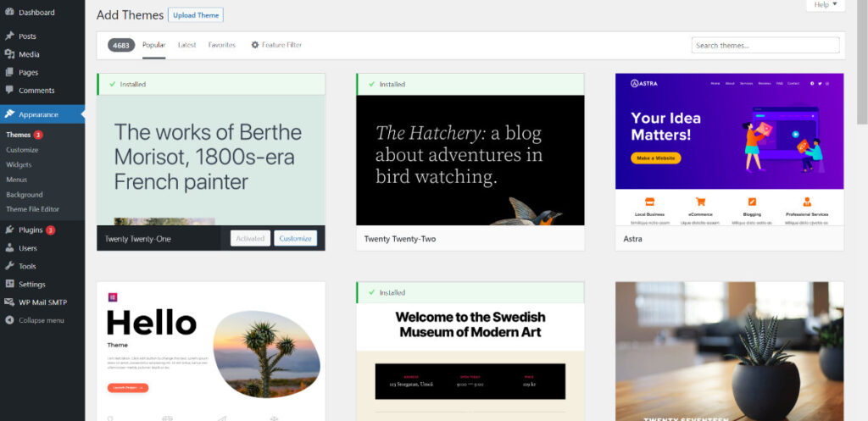Screen dimensions: 868x421
Task: Click the Search themes input field
Action: pyautogui.click(x=765, y=45)
